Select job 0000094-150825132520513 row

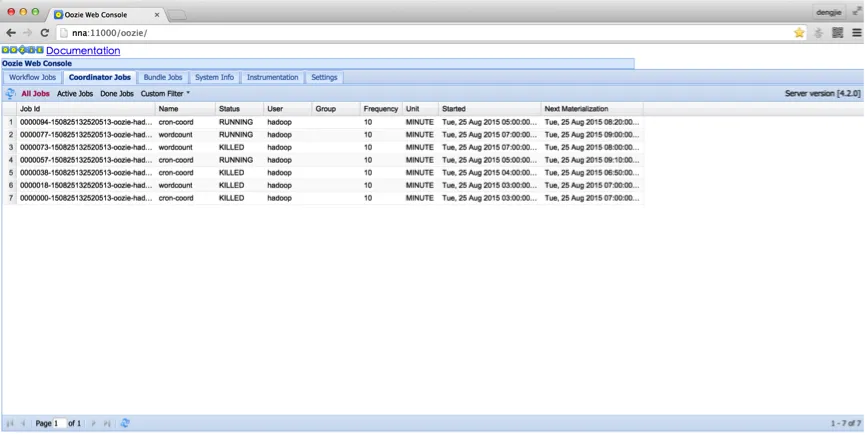(323, 122)
